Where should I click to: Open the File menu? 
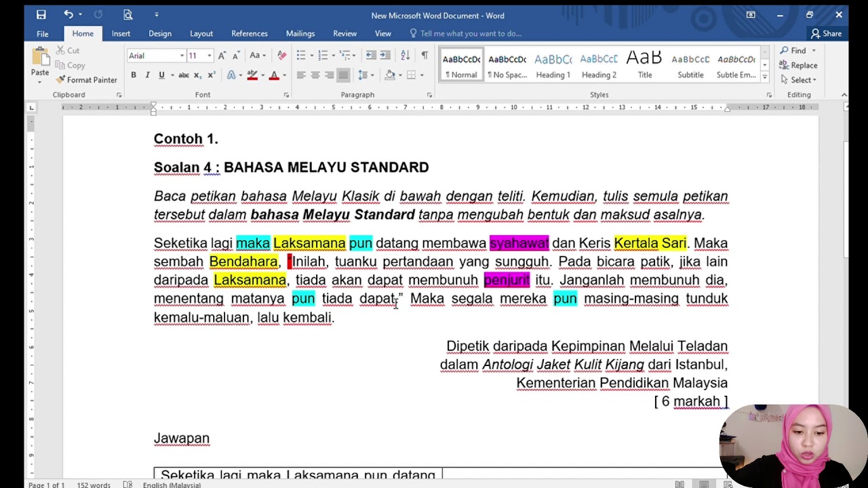pyautogui.click(x=42, y=33)
